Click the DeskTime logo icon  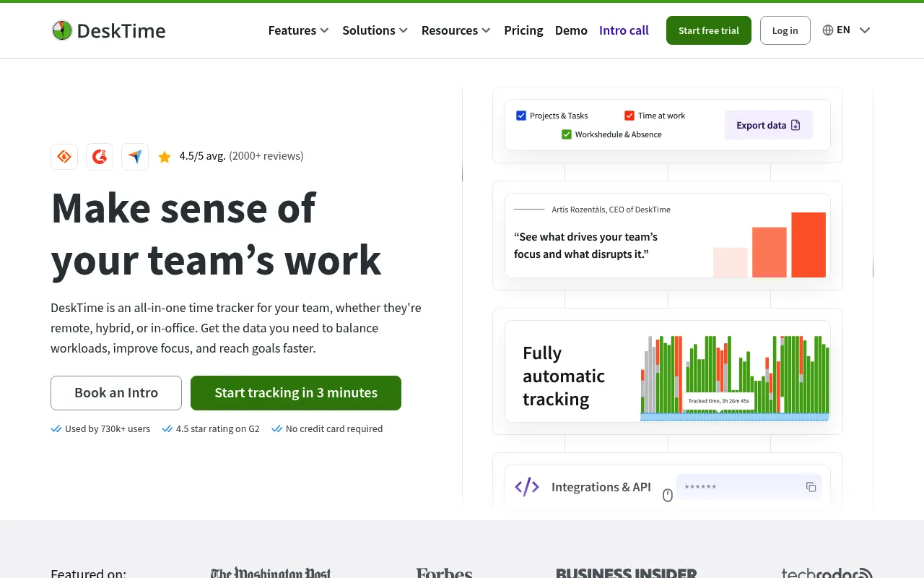pyautogui.click(x=62, y=30)
